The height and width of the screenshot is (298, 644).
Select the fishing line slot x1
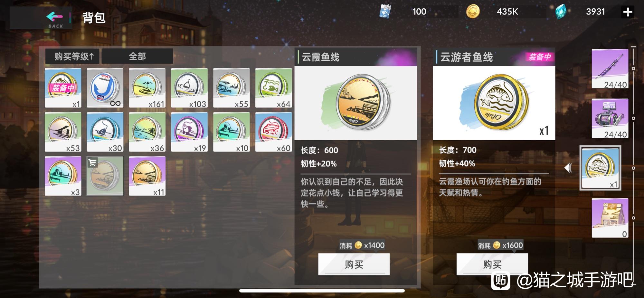pyautogui.click(x=600, y=168)
